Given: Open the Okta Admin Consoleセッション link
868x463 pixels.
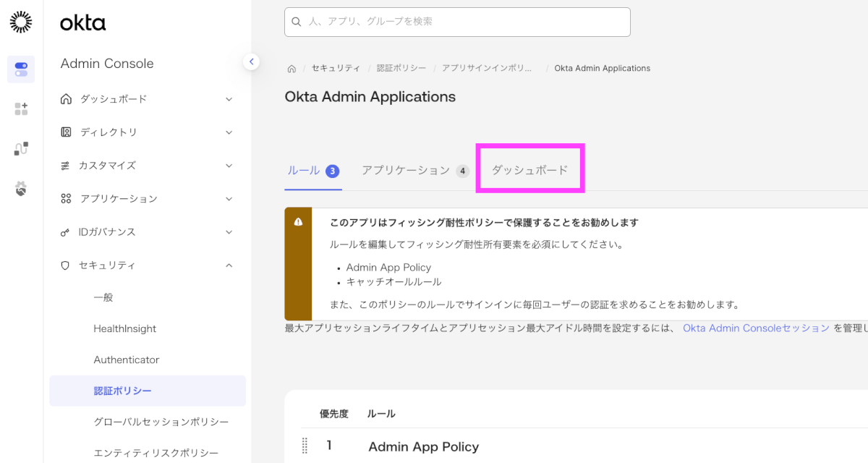Looking at the screenshot, I should point(756,328).
